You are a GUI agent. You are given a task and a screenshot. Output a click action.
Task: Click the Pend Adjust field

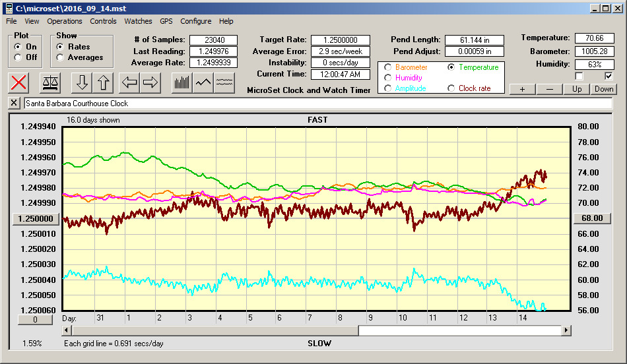pos(475,51)
